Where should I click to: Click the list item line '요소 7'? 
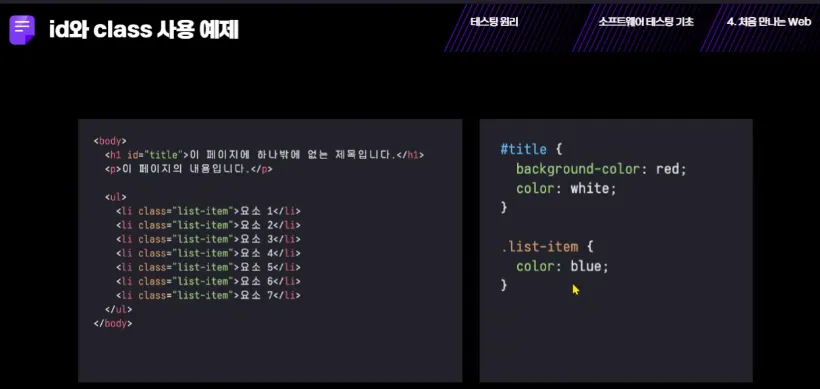coord(209,295)
